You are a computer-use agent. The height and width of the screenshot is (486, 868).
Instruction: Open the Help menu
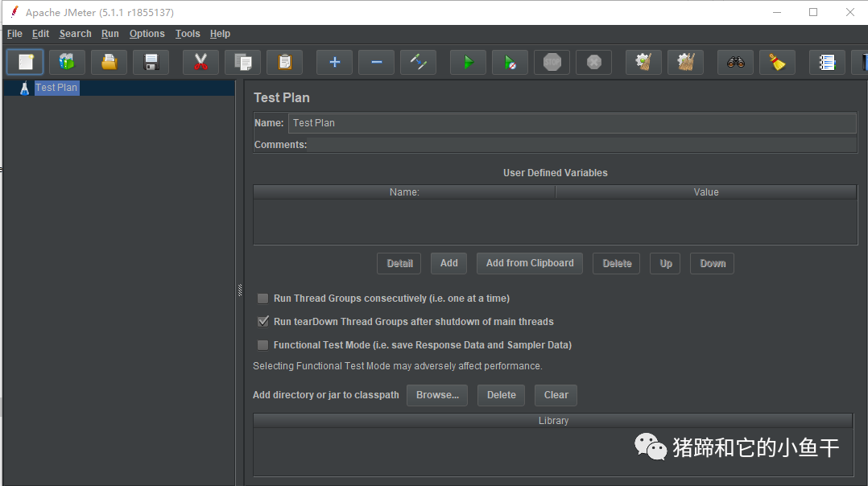(x=220, y=34)
